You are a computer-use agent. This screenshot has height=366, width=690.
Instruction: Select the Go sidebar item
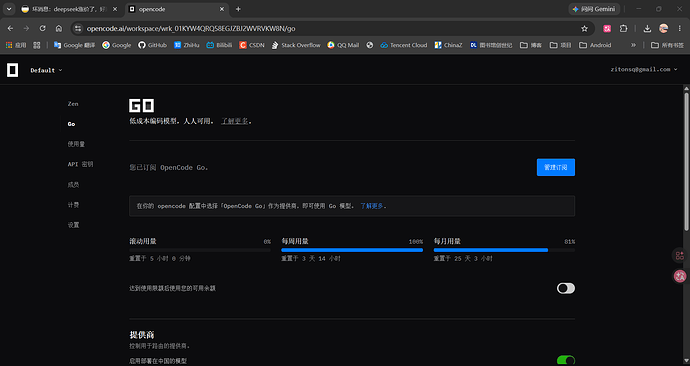71,124
